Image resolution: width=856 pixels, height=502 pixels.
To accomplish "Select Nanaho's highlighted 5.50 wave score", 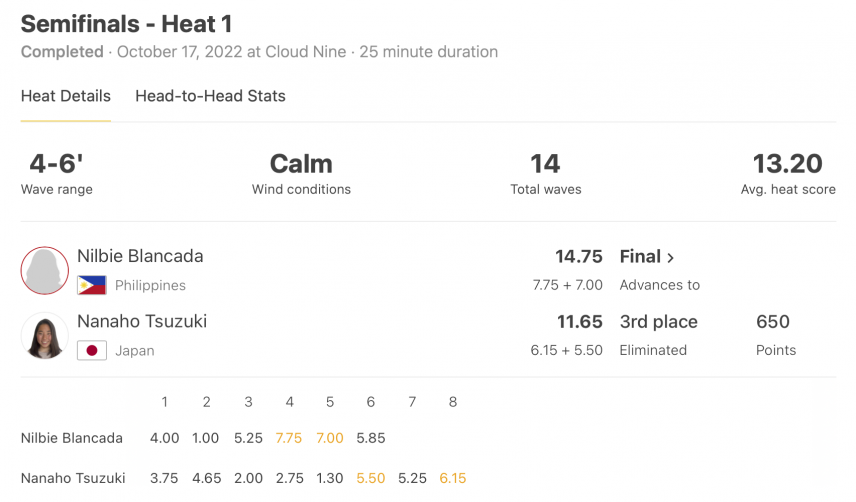I will coord(371,479).
